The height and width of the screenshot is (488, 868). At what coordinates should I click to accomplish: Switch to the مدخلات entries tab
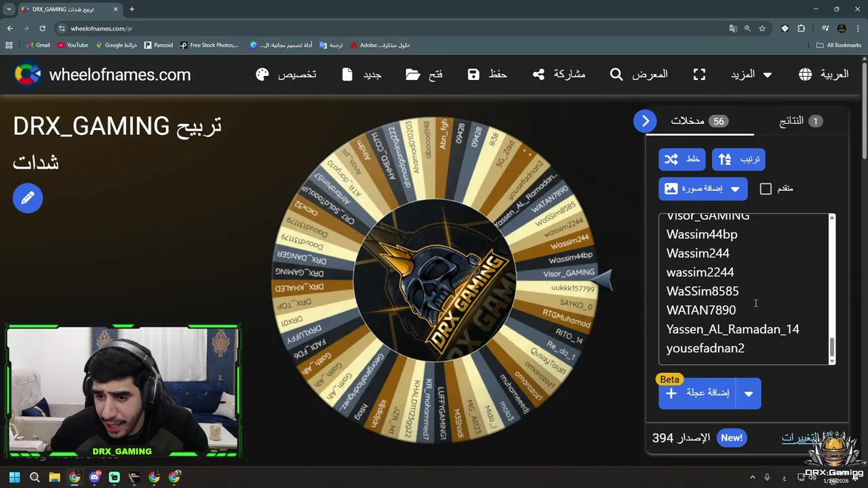click(699, 121)
